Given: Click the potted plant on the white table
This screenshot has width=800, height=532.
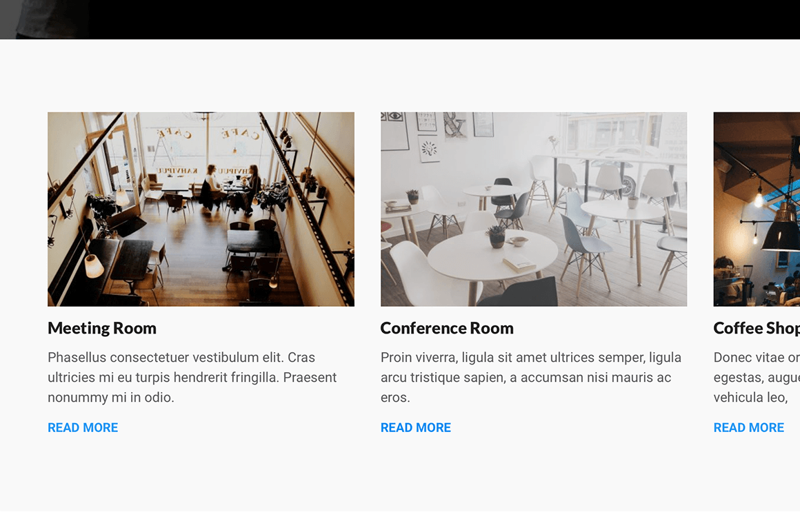Looking at the screenshot, I should click(x=496, y=236).
